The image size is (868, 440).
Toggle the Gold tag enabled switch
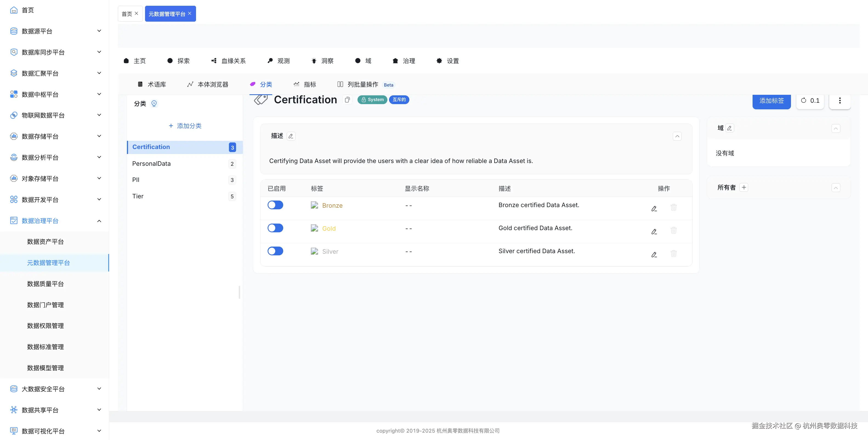tap(275, 228)
